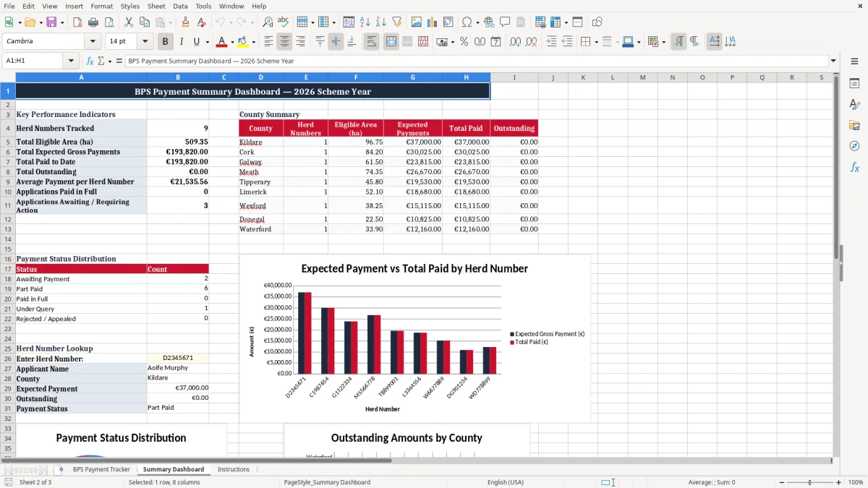The image size is (868, 488).
Task: Click the Formula equals button
Action: (x=119, y=61)
